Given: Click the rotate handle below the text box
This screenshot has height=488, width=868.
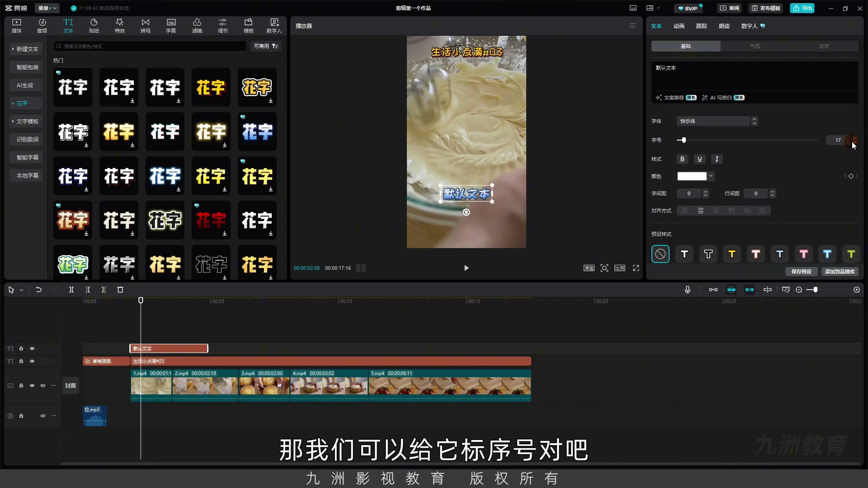Looking at the screenshot, I should [466, 212].
